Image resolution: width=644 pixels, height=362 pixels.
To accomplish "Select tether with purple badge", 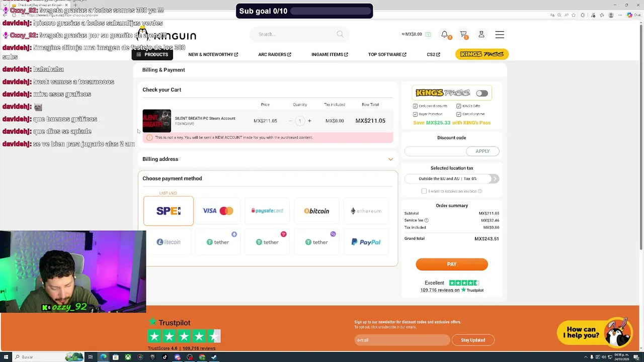I will 316,242.
